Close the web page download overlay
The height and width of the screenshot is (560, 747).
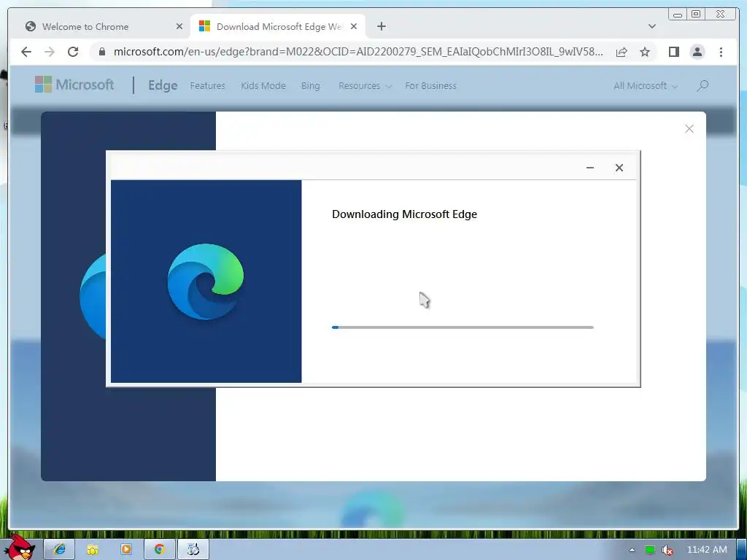pyautogui.click(x=689, y=128)
